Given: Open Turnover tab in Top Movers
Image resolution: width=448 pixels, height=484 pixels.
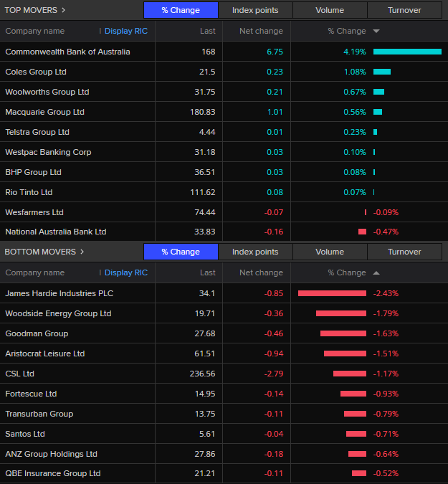Looking at the screenshot, I should (404, 10).
